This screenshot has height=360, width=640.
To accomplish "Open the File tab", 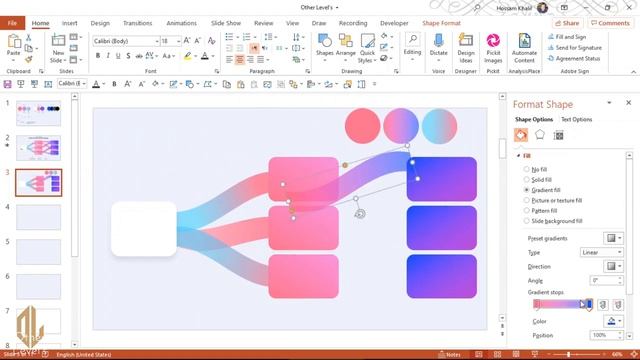I will 12,23.
